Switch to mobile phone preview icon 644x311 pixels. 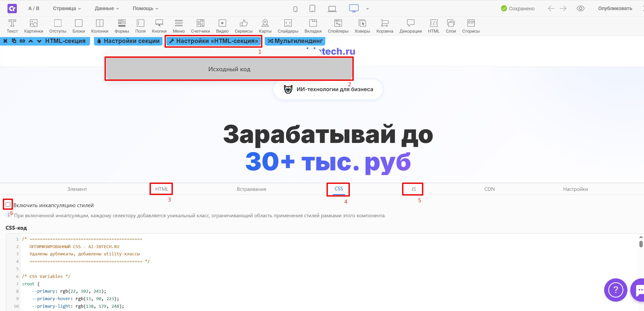click(295, 9)
